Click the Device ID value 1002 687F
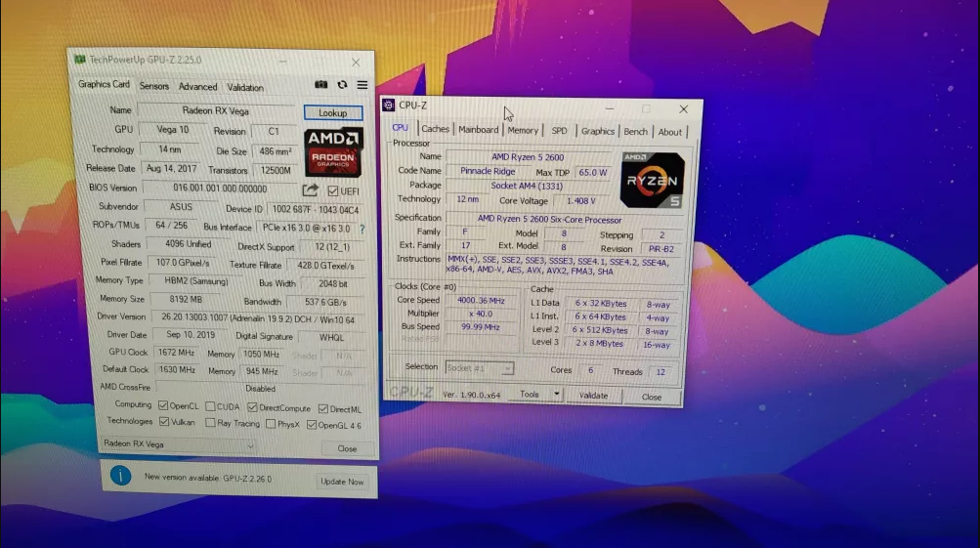This screenshot has height=548, width=980. 315,209
